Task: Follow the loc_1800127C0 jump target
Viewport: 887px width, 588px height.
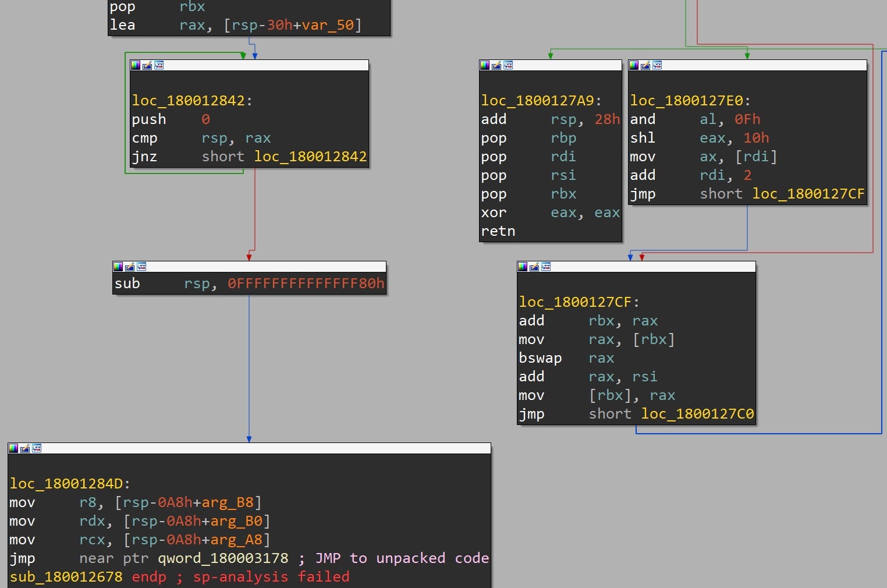Action: (697, 414)
